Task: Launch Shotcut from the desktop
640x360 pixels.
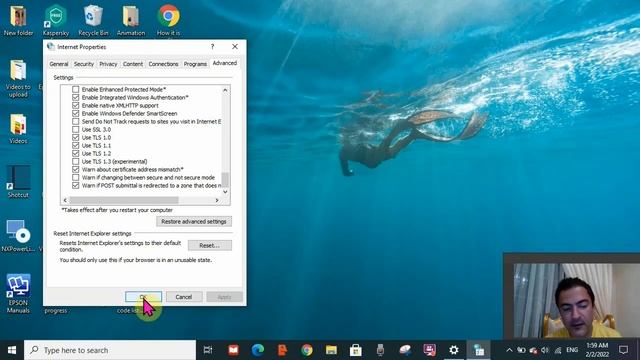Action: click(x=18, y=182)
